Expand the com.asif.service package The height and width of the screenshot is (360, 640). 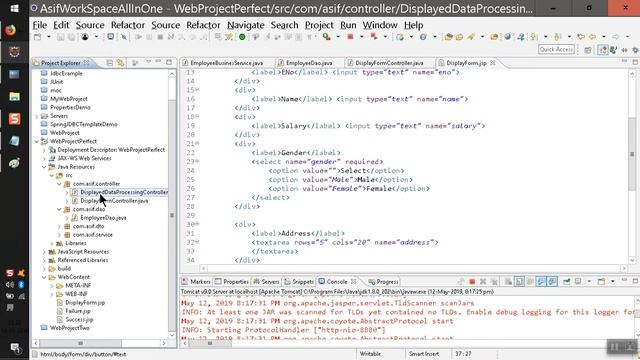[x=60, y=235]
